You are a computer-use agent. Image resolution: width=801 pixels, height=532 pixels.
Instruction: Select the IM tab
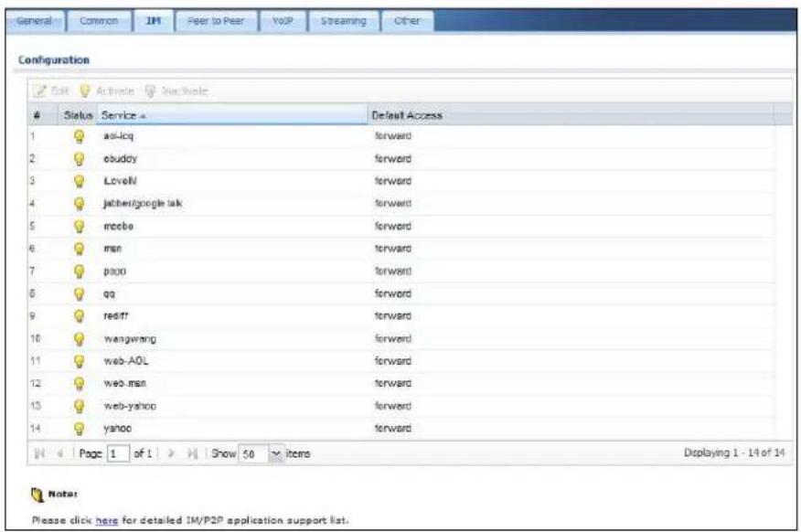coord(154,21)
